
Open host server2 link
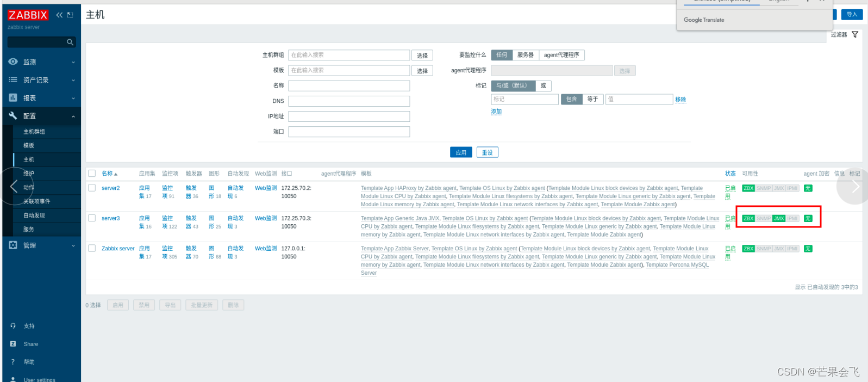coord(110,188)
